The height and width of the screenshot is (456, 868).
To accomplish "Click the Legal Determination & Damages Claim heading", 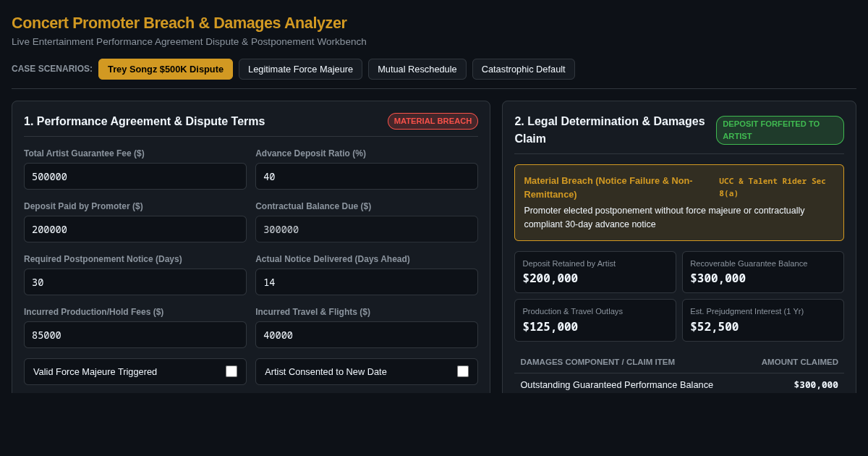I will coord(610,130).
